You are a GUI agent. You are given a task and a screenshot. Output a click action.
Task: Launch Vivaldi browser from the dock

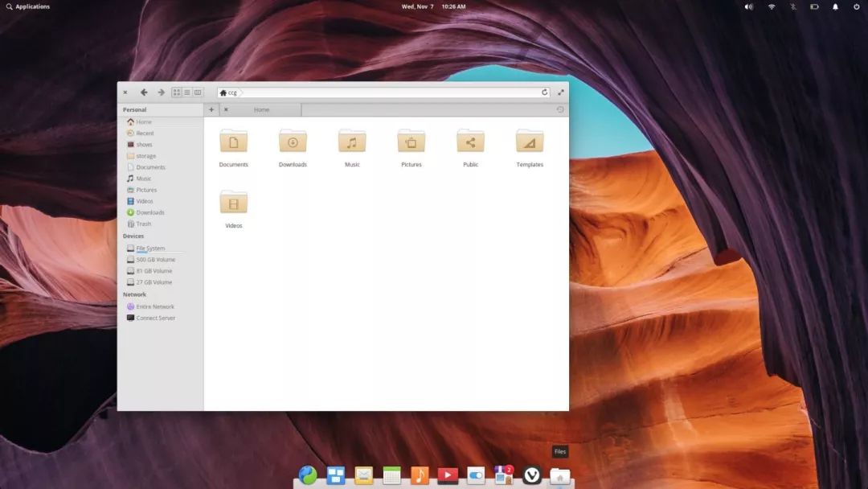point(532,475)
